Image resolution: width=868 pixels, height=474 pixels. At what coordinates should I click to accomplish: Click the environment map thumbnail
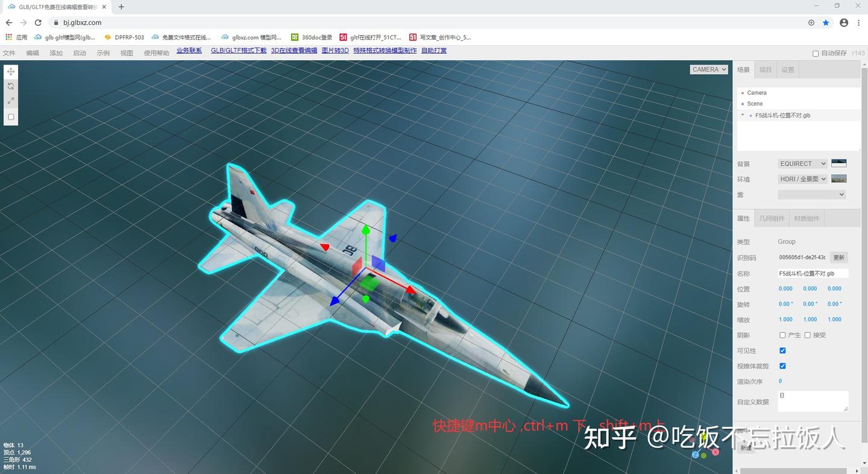coord(839,179)
